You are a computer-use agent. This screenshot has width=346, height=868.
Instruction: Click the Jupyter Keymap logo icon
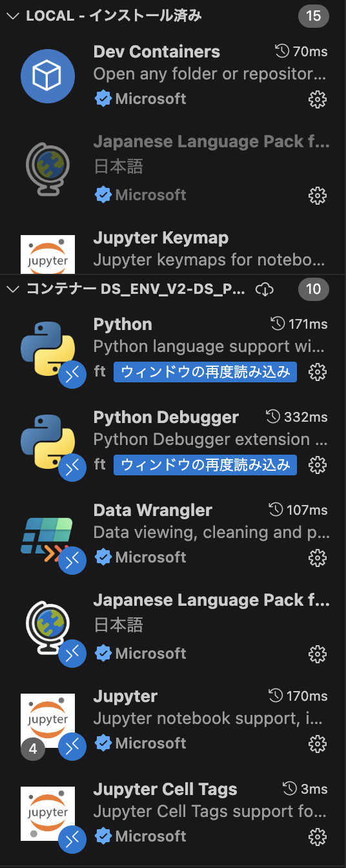coord(48,254)
